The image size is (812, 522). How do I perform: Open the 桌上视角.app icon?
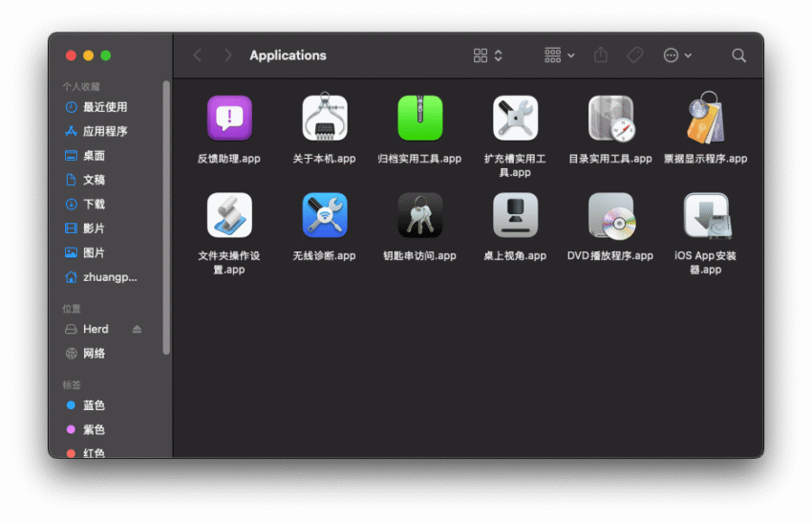tap(515, 215)
